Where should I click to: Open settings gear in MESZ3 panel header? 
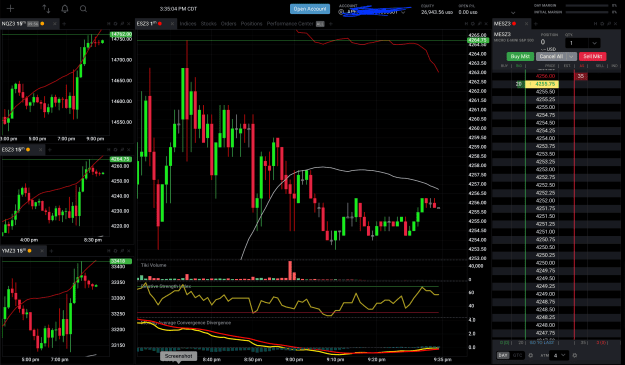pyautogui.click(x=602, y=24)
